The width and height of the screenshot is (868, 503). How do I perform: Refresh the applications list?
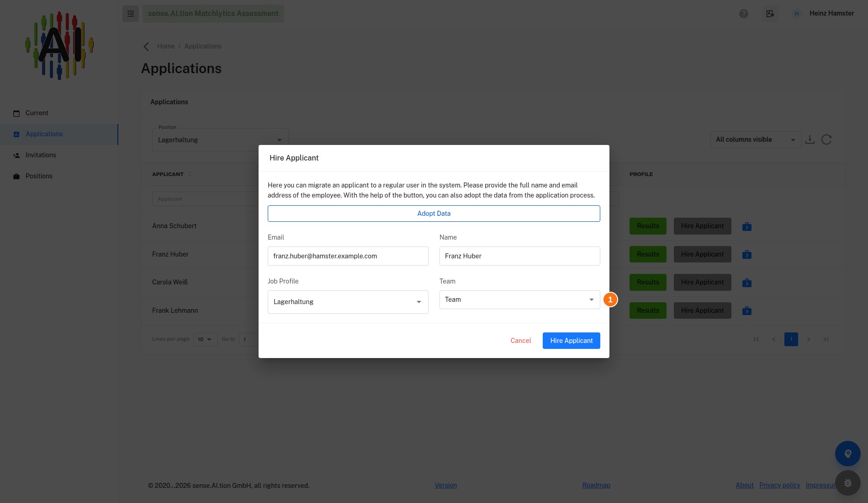pos(826,139)
